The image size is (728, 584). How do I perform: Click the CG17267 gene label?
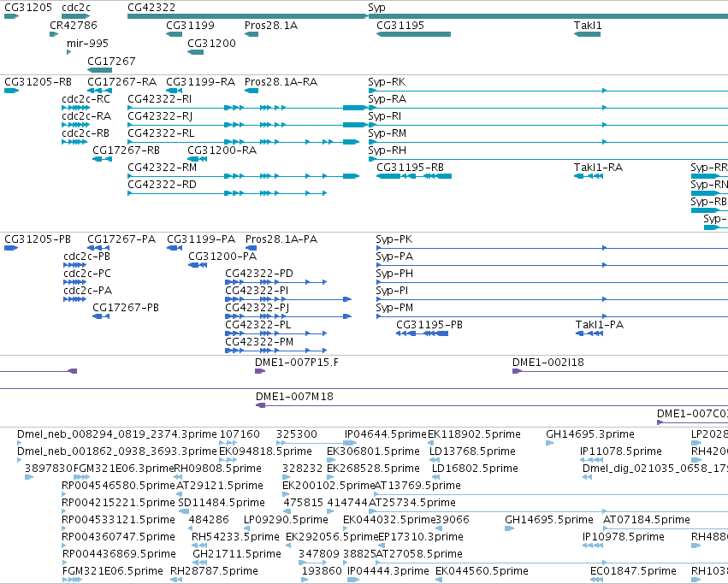111,62
